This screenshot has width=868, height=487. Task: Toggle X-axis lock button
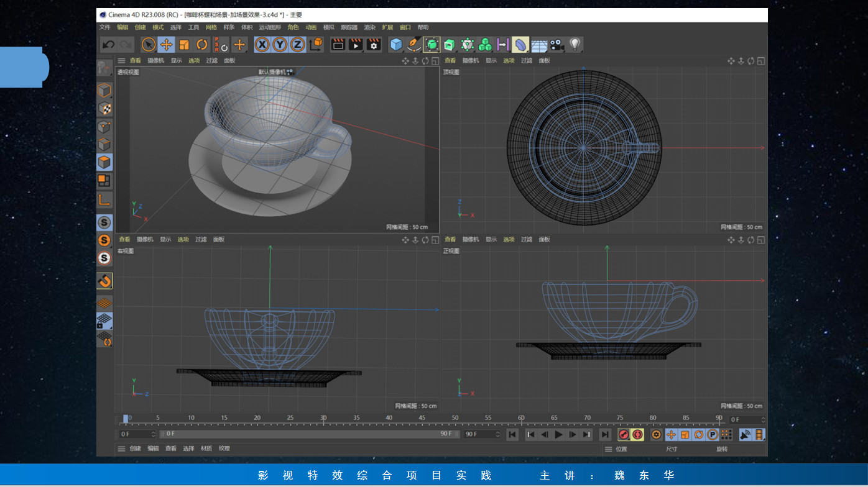(x=262, y=45)
